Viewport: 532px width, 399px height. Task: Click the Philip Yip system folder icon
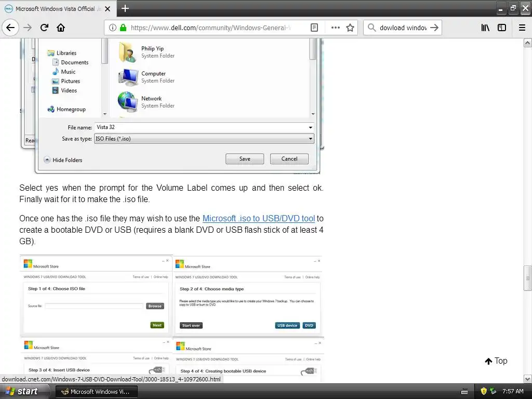(x=127, y=52)
